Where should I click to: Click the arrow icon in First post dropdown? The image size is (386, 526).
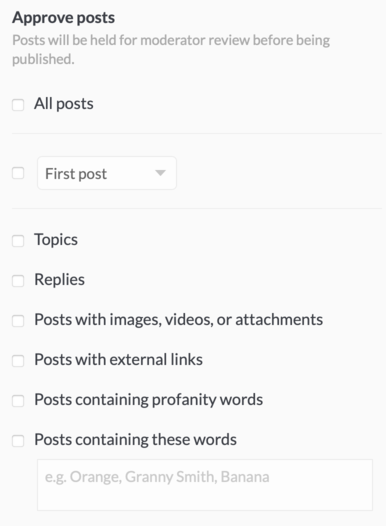tap(161, 173)
